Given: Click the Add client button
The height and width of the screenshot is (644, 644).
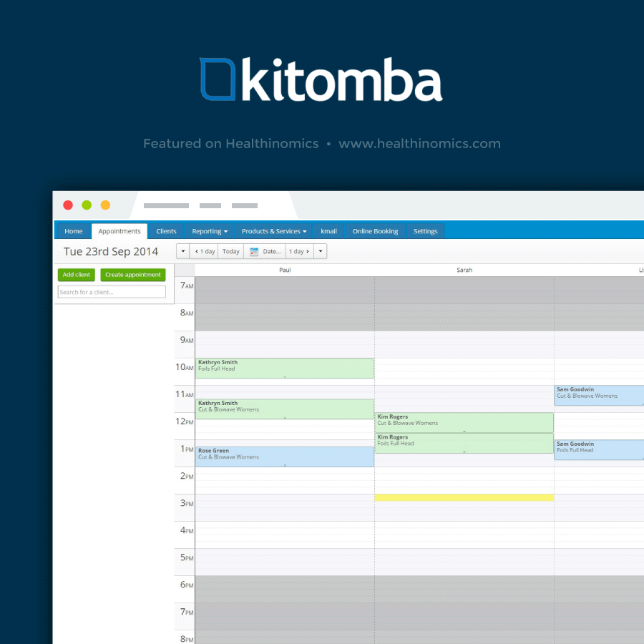Looking at the screenshot, I should pyautogui.click(x=76, y=275).
